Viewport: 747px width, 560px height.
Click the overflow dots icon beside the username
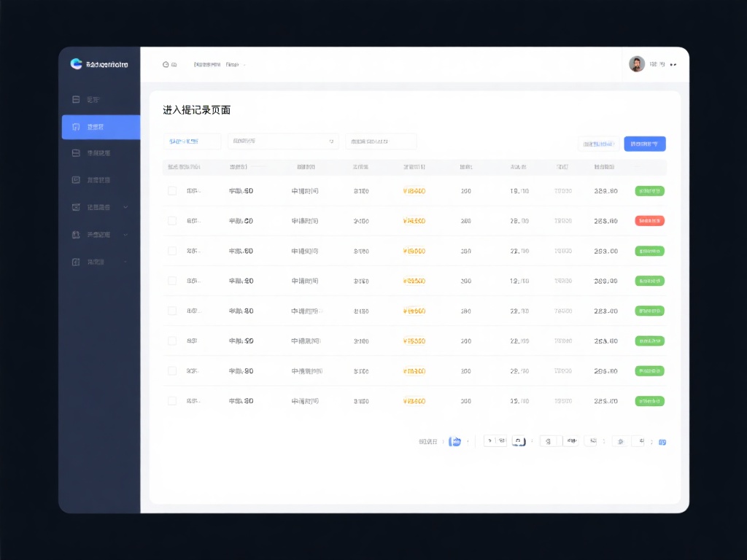[672, 64]
